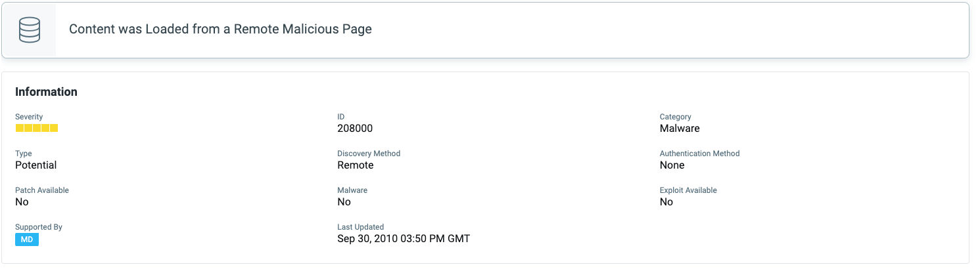Click the Category value Malware
Screen dimensions: 980x271
(680, 129)
